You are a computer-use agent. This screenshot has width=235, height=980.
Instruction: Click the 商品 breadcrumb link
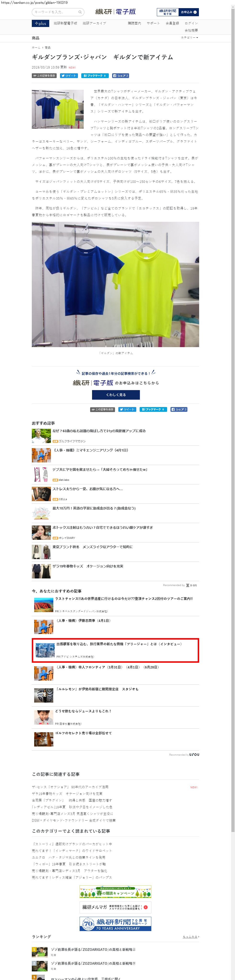[48, 48]
